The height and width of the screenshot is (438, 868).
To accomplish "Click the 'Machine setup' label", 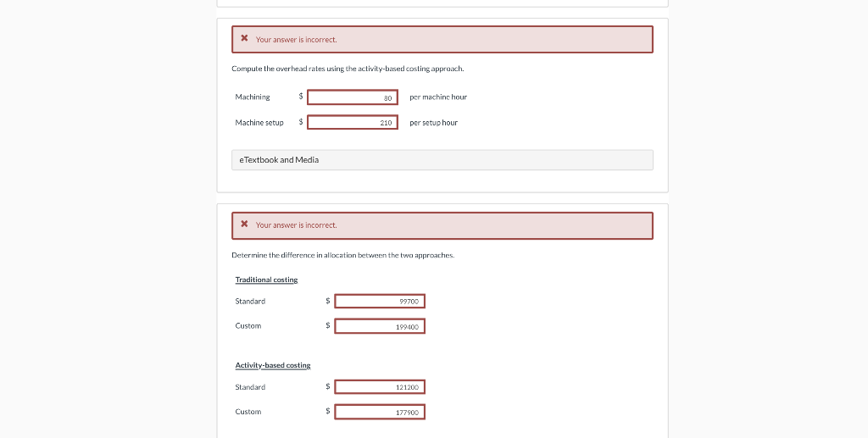I will pyautogui.click(x=259, y=123).
